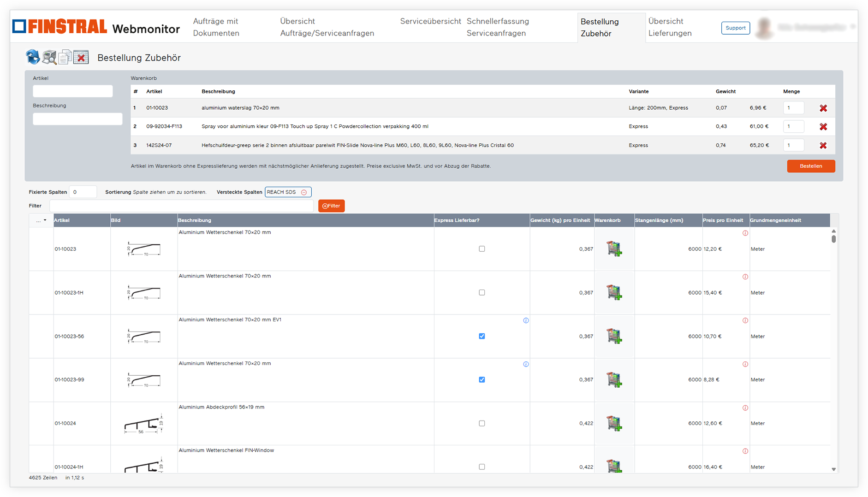Click the copy documents icon
Screen dimensions: 868x497
(65, 57)
